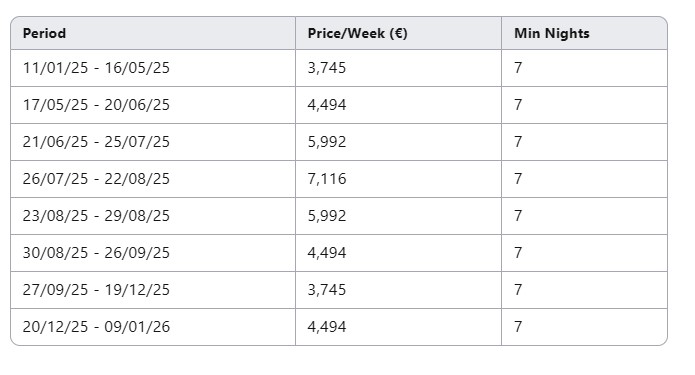The height and width of the screenshot is (375, 695).
Task: Click the 4,494 price for 17/05/25 period
Action: point(398,105)
